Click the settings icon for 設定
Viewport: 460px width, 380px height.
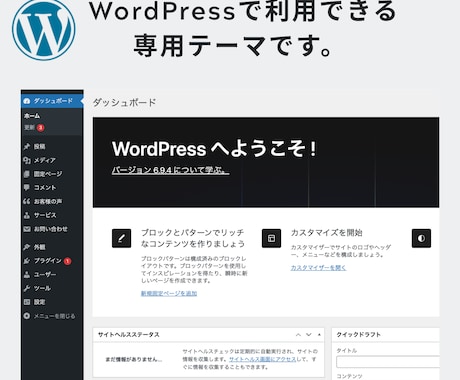(27, 302)
